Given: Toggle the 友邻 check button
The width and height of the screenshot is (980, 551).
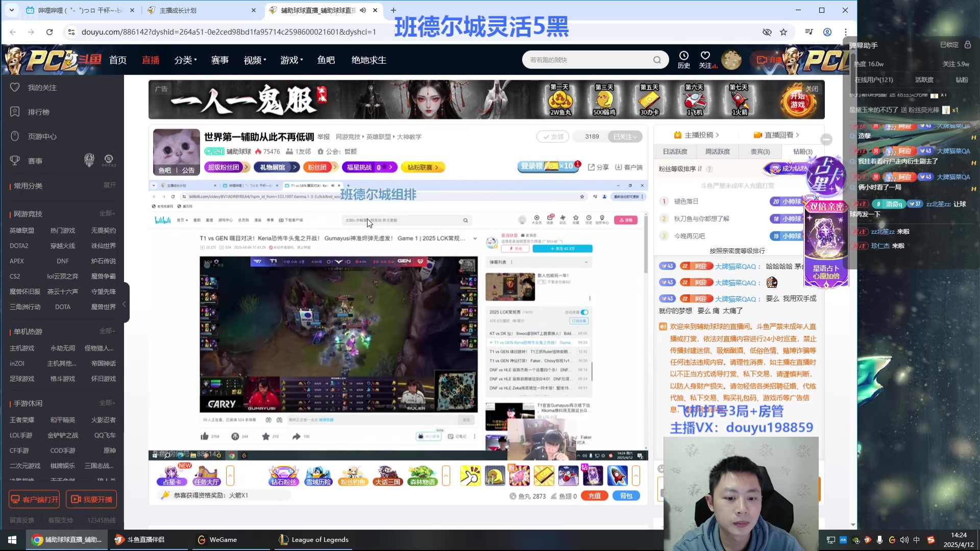Looking at the screenshot, I should coord(553,137).
